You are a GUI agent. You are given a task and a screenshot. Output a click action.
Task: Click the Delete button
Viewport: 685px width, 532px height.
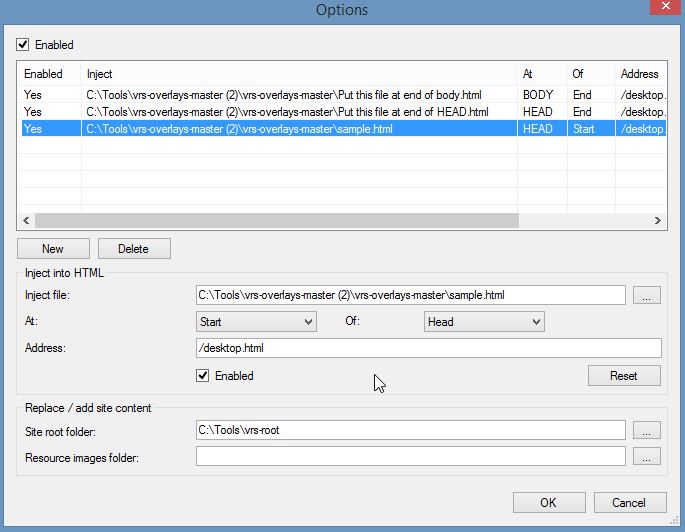click(x=134, y=249)
